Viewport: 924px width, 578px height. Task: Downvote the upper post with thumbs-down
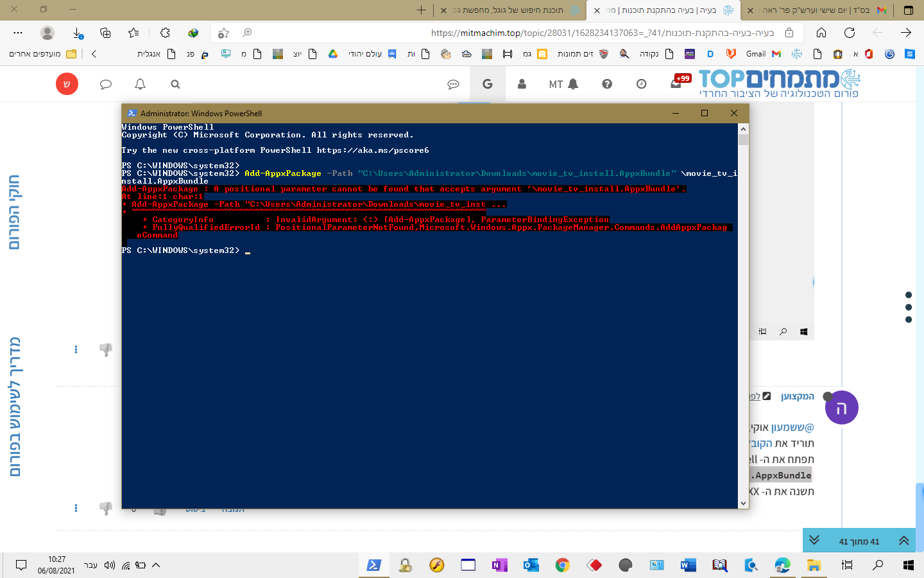(106, 349)
